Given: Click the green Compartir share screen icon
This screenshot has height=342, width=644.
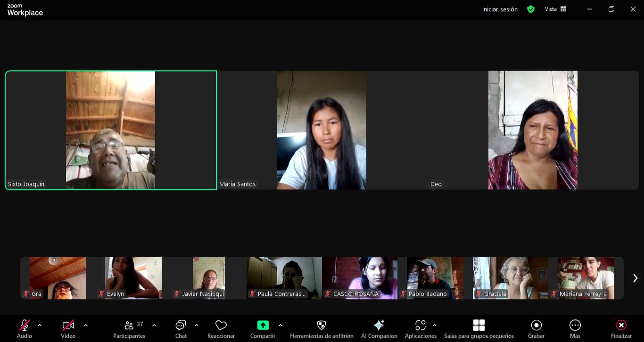Looking at the screenshot, I should 263,326.
